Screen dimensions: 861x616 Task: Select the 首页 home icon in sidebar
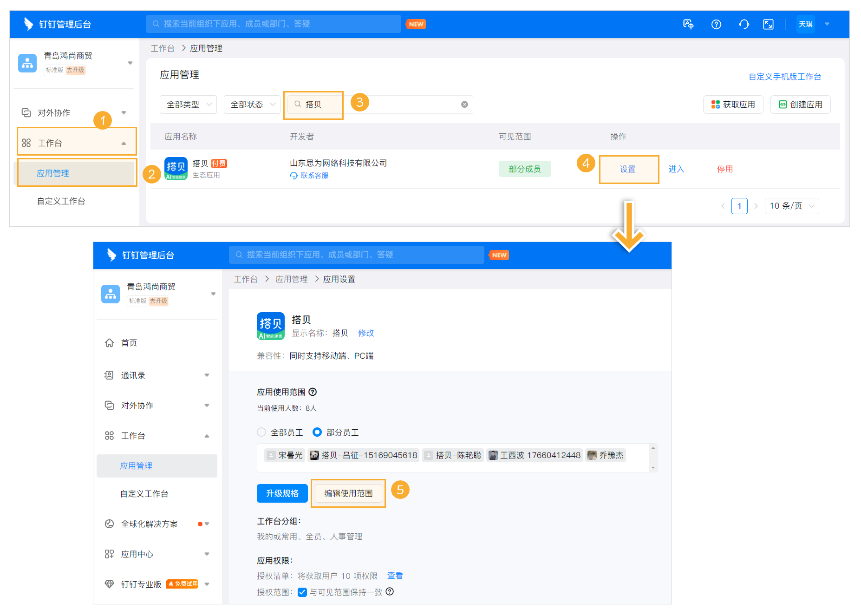point(109,343)
